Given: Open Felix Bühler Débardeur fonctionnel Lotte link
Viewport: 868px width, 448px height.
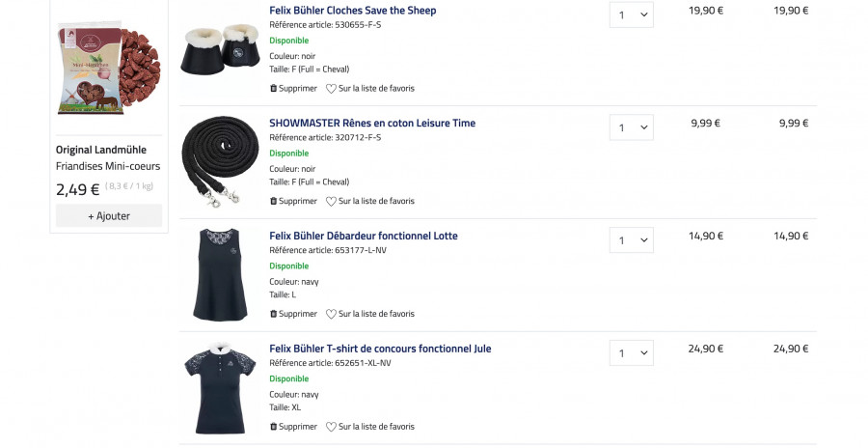Looking at the screenshot, I should (363, 237).
